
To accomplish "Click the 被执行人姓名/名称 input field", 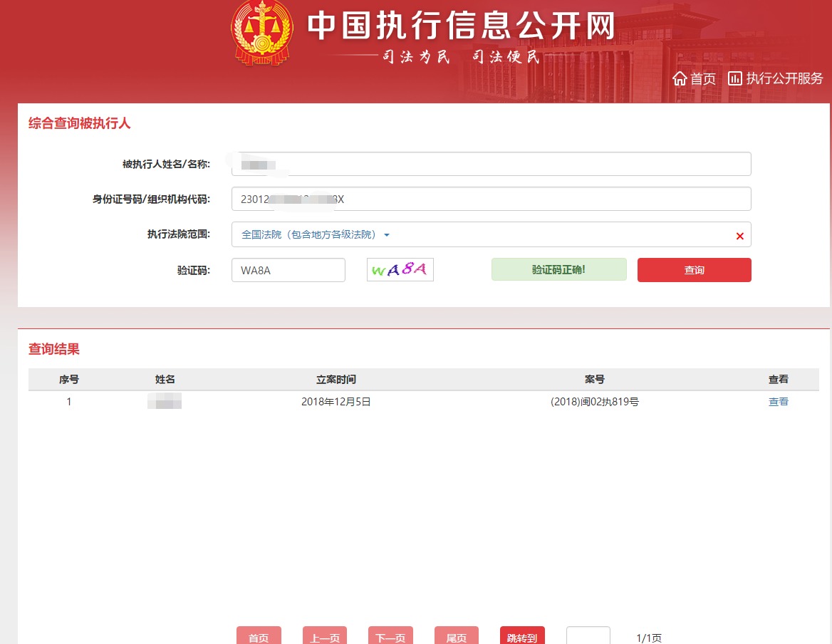I will 492,164.
